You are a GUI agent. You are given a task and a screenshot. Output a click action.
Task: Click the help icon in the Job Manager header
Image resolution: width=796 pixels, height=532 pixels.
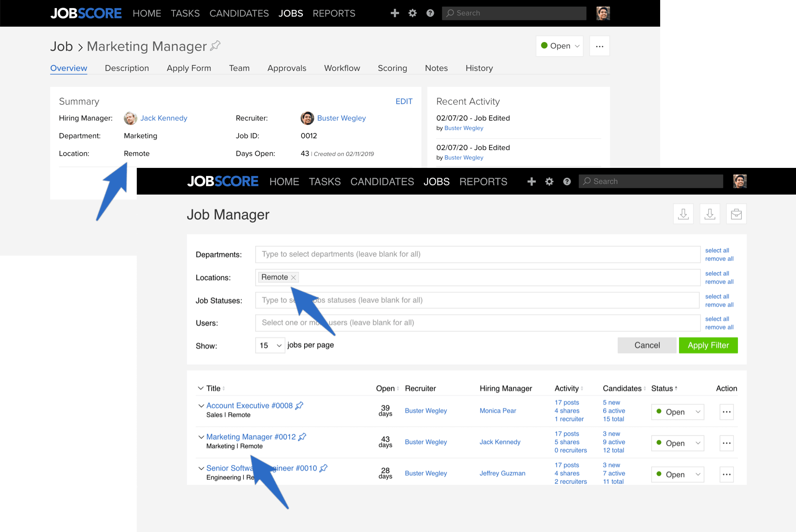pos(567,182)
